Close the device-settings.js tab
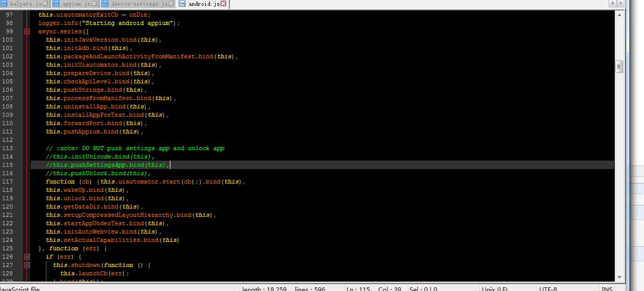This screenshot has width=644, height=291. (172, 4)
